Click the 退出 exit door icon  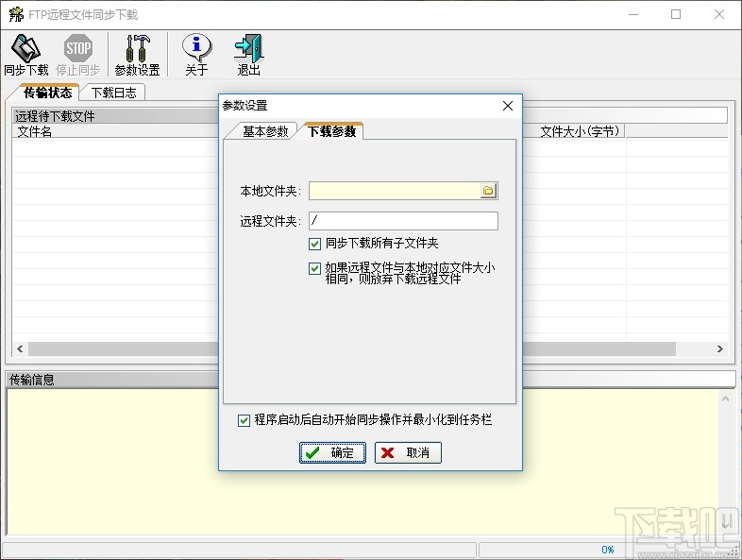(248, 54)
